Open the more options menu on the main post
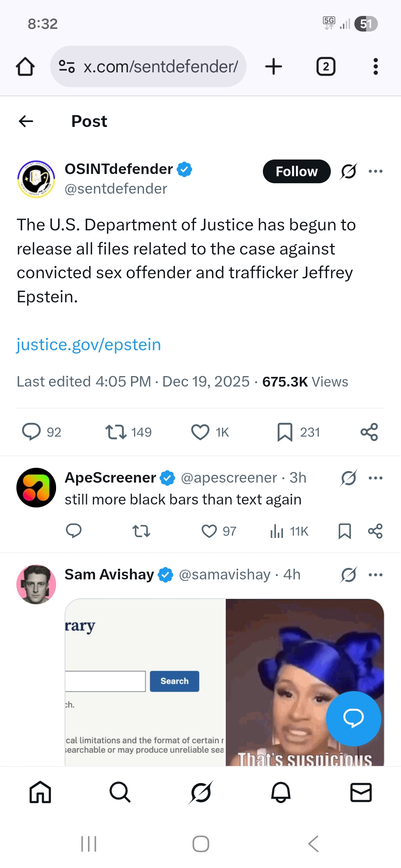This screenshot has width=401, height=868. [376, 171]
